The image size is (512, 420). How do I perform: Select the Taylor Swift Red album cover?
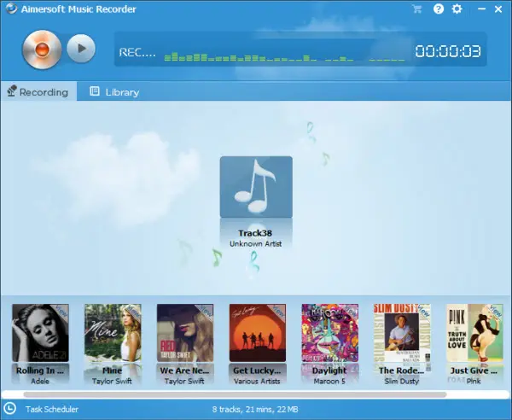(x=185, y=333)
